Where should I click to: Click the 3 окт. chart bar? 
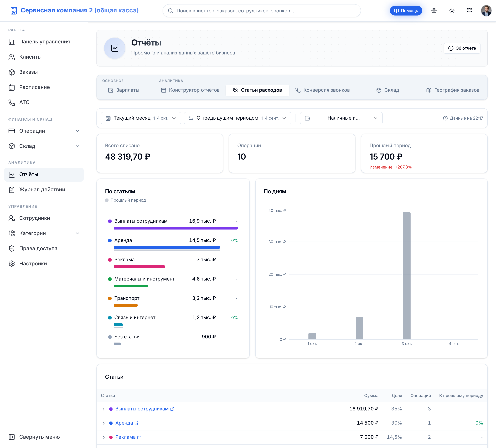(407, 276)
